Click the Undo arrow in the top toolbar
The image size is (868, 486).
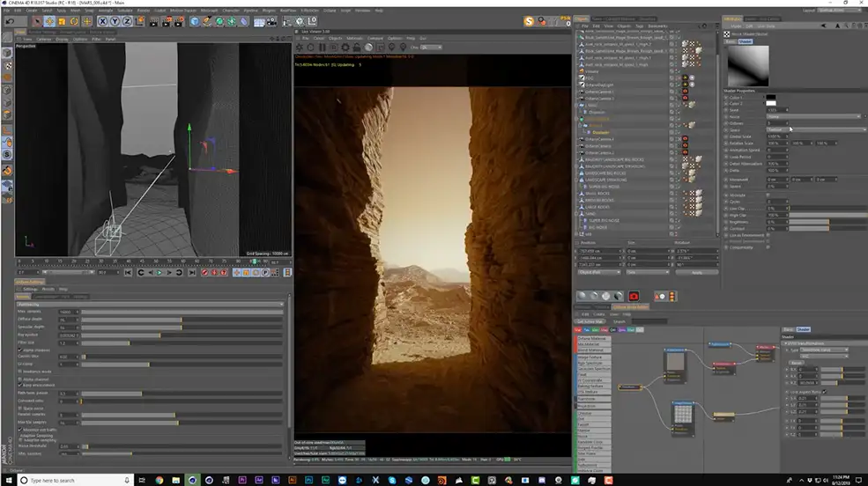[x=10, y=21]
